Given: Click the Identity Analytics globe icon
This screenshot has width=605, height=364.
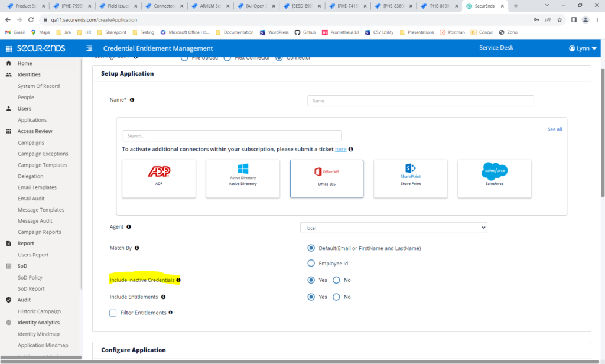Looking at the screenshot, I should [x=8, y=323].
